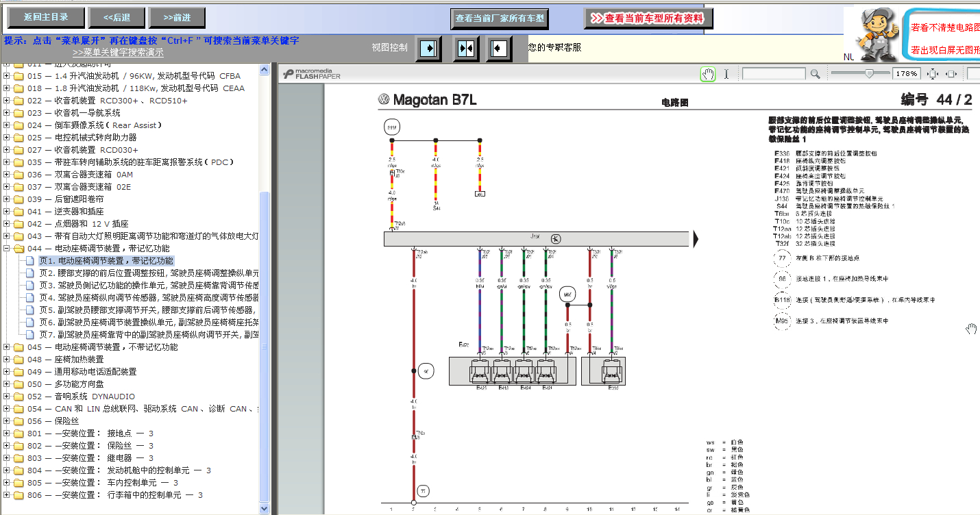Click page icon for 页5 副驾驶员腰部支撑

tap(30, 310)
